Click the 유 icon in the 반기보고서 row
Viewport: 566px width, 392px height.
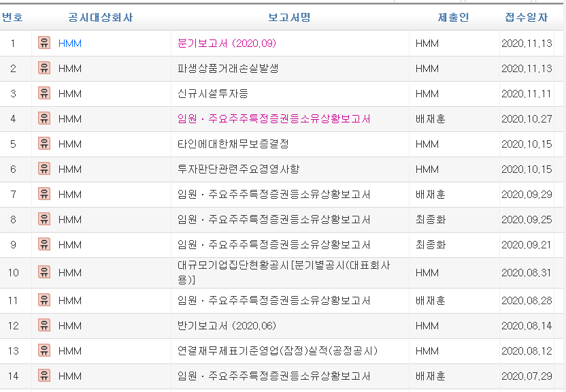click(44, 325)
